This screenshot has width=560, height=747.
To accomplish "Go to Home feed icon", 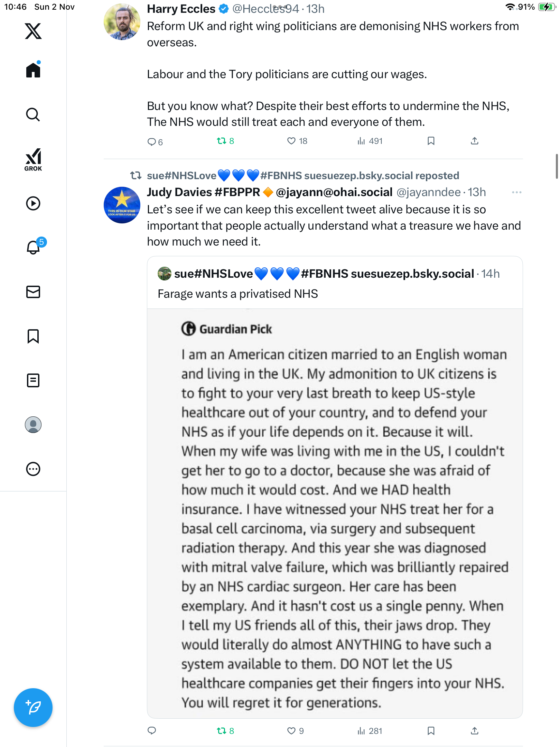I will [x=33, y=70].
